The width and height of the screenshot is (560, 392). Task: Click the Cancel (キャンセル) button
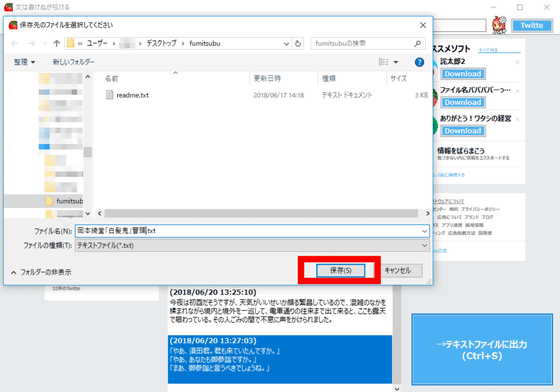tap(398, 270)
